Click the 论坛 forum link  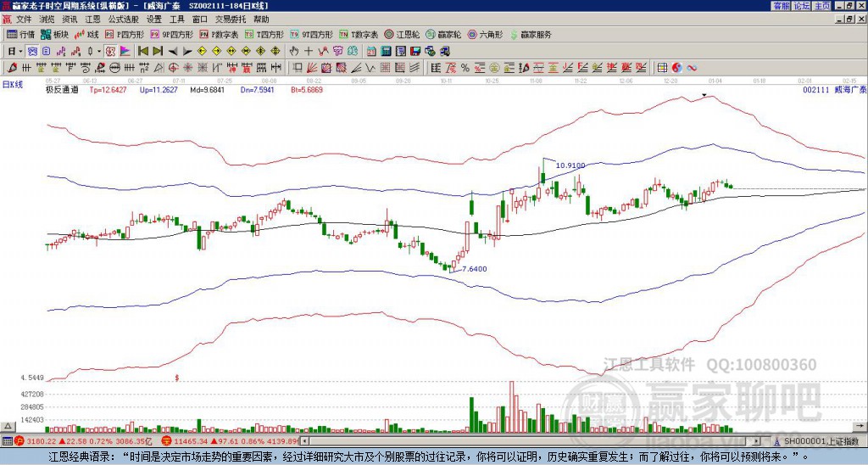point(801,5)
